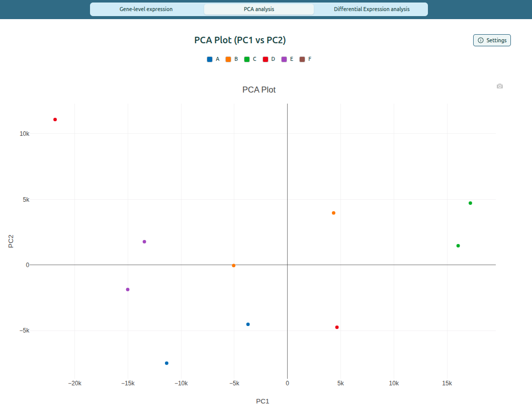Click the blue legend swatch for group A
The image size is (532, 411).
point(210,59)
